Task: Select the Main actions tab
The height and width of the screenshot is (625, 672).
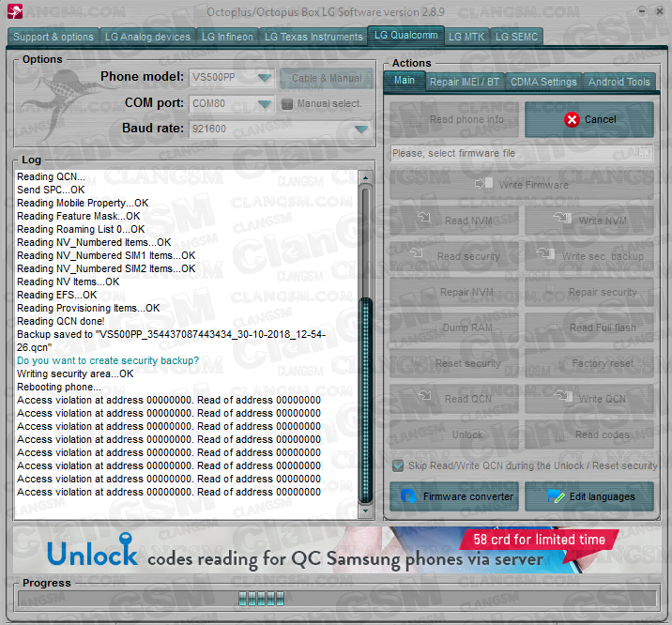Action: click(405, 80)
